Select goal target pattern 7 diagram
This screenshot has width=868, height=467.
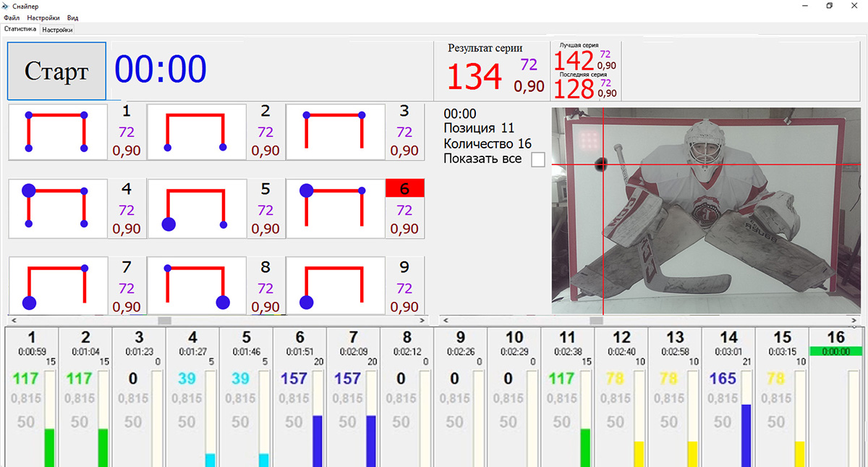tap(58, 287)
